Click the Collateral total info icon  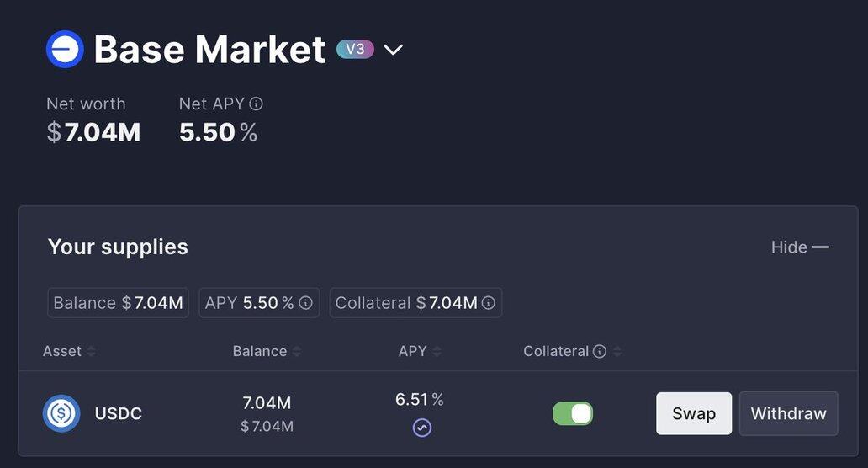click(489, 303)
